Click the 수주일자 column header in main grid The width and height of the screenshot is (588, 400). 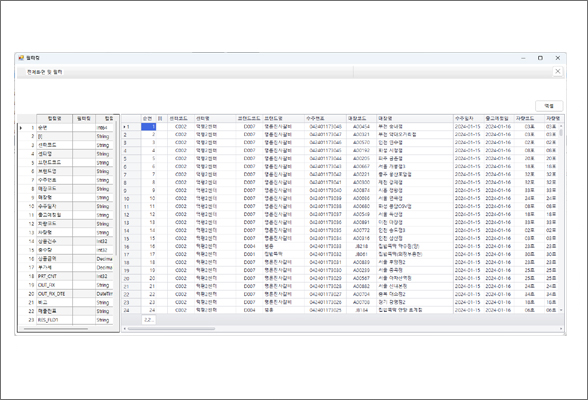pos(468,118)
